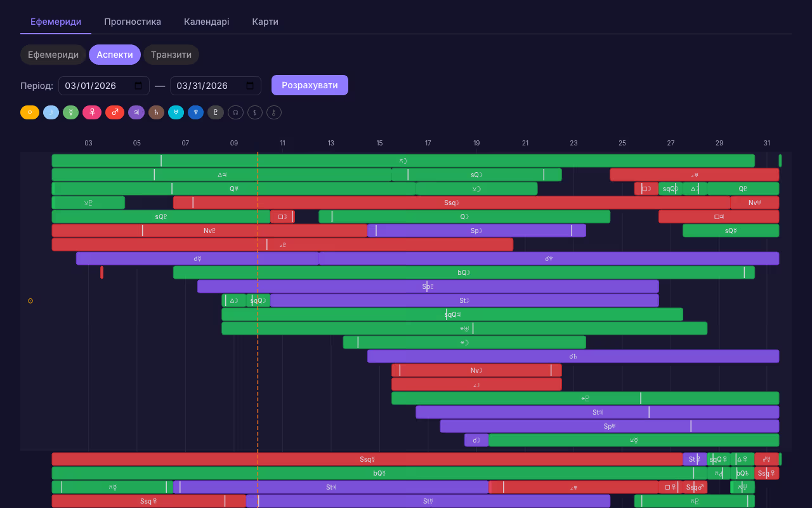Toggle the Jupiter planet filter
This screenshot has height=508, width=812.
pyautogui.click(x=136, y=112)
